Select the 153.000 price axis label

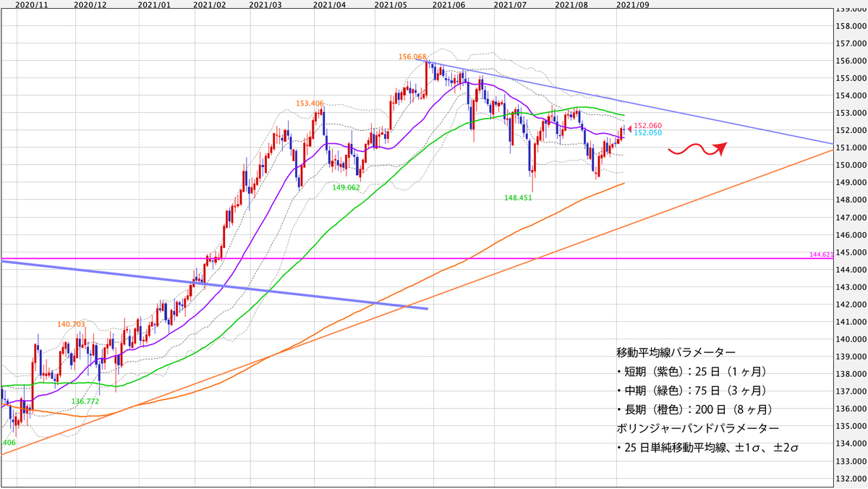(851, 113)
